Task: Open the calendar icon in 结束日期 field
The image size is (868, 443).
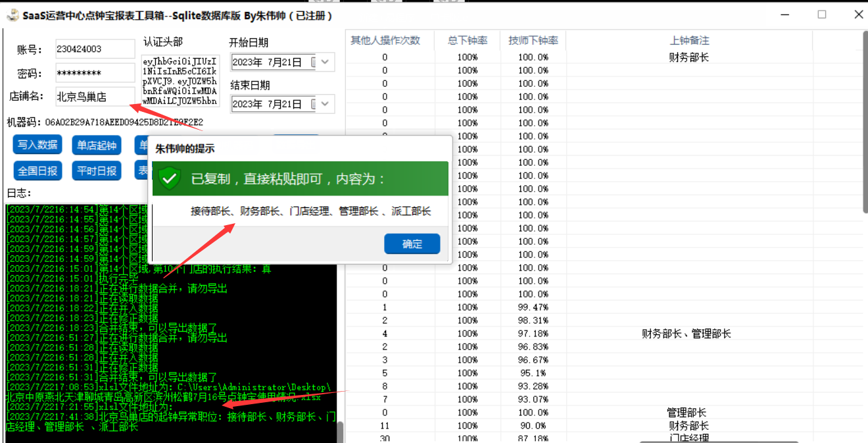Action: [314, 104]
